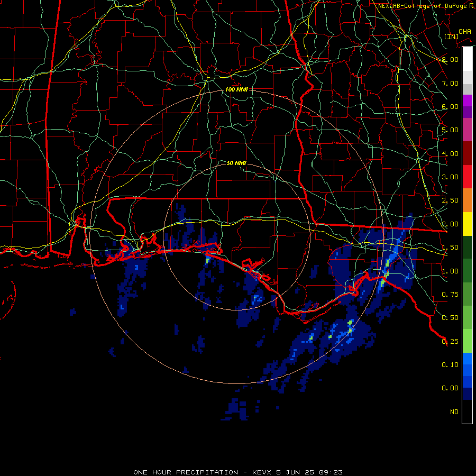Click the 5.00 legend value

(450, 130)
